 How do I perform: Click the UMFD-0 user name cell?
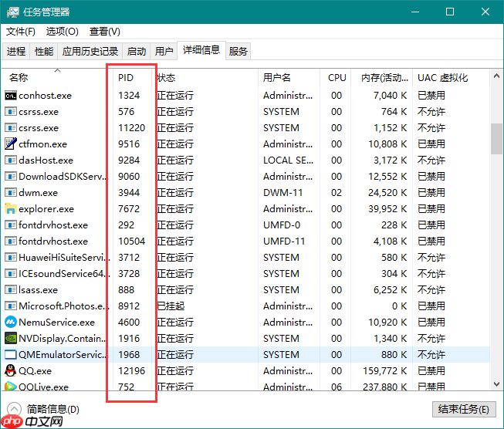pyautogui.click(x=282, y=225)
